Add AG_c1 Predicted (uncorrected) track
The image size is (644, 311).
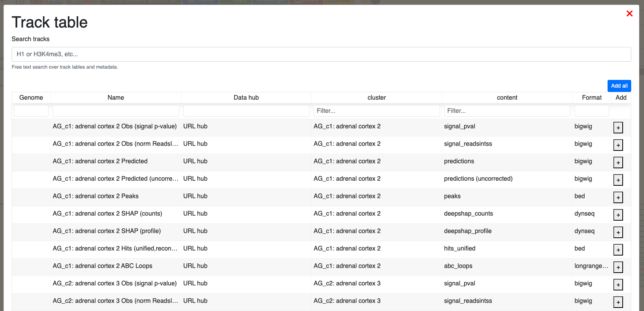[618, 180]
